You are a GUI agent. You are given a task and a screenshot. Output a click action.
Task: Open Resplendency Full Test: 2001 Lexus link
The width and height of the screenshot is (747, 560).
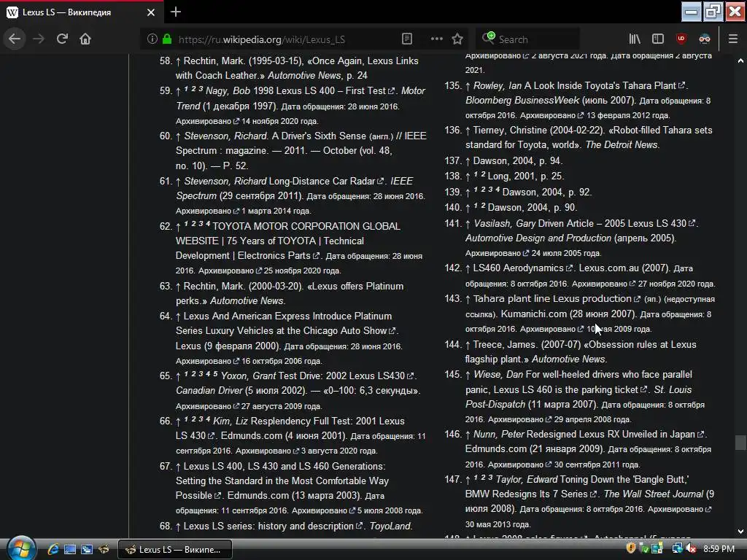click(x=290, y=428)
